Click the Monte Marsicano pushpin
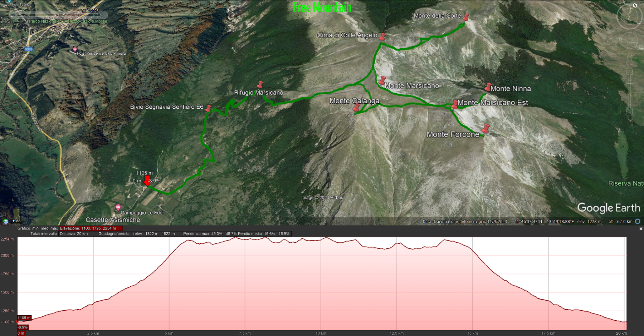 point(382,80)
